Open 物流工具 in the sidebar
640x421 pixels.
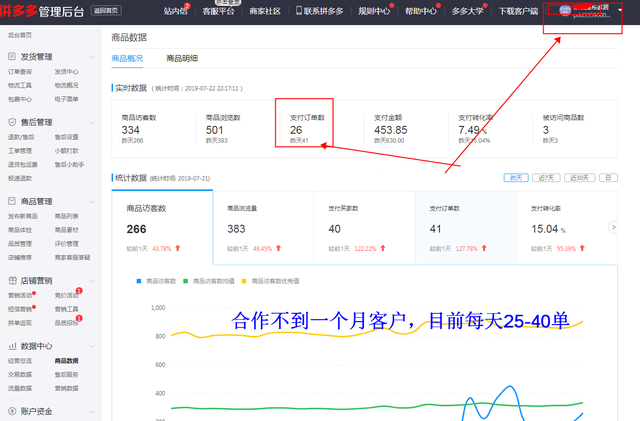click(x=20, y=85)
